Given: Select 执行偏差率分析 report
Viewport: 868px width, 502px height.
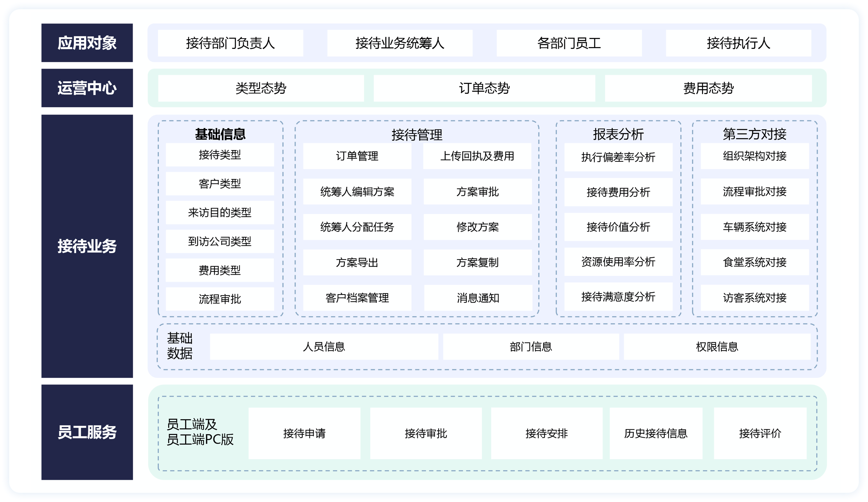Looking at the screenshot, I should [618, 157].
